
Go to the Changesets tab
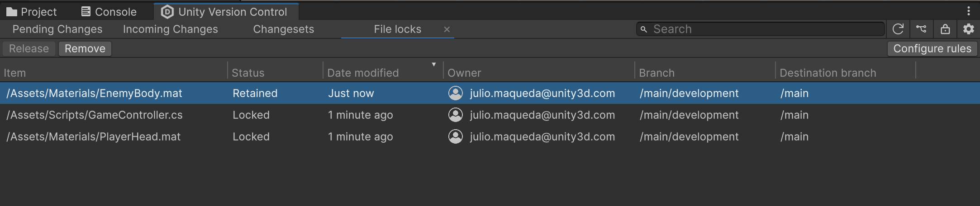tap(284, 29)
